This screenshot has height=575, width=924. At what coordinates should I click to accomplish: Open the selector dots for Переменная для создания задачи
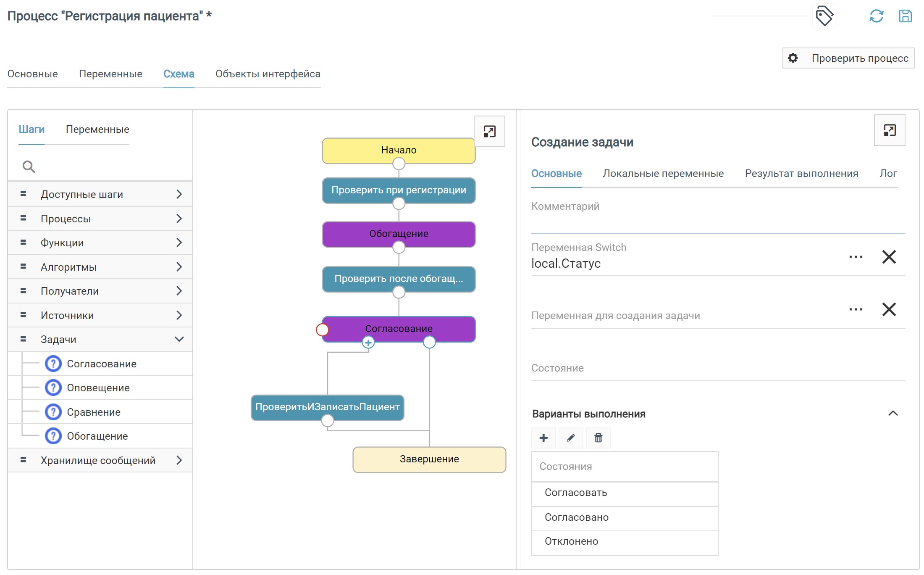856,309
